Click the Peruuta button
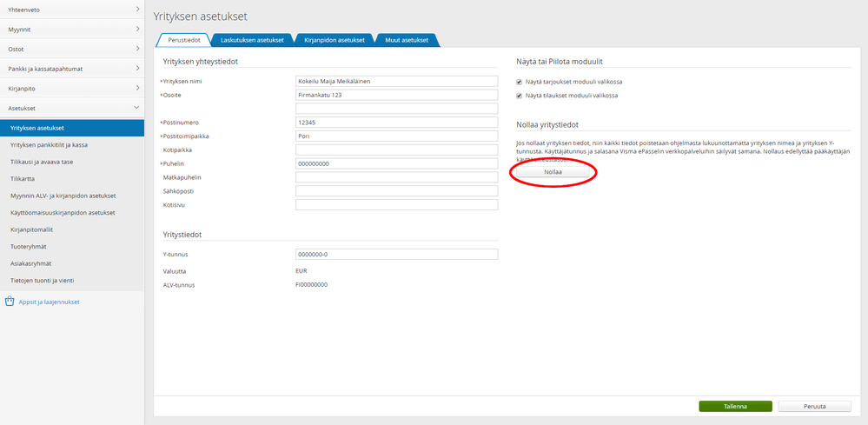Viewport: 868px width, 425px height. click(x=814, y=406)
